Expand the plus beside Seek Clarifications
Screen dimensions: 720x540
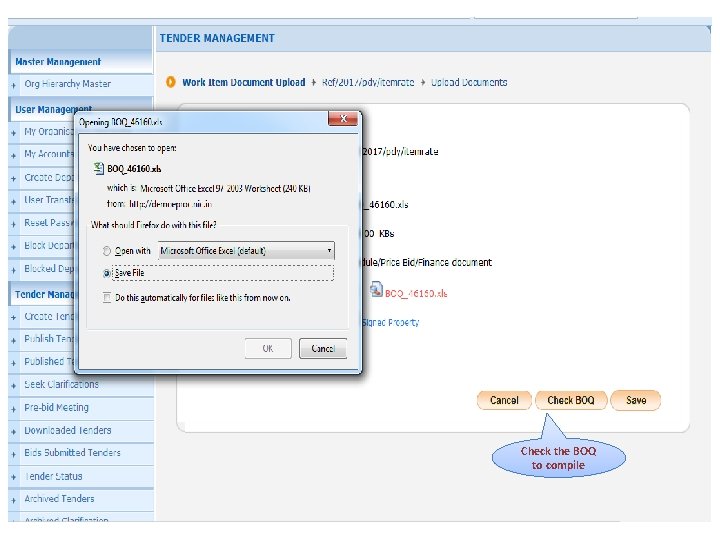[x=14, y=386]
